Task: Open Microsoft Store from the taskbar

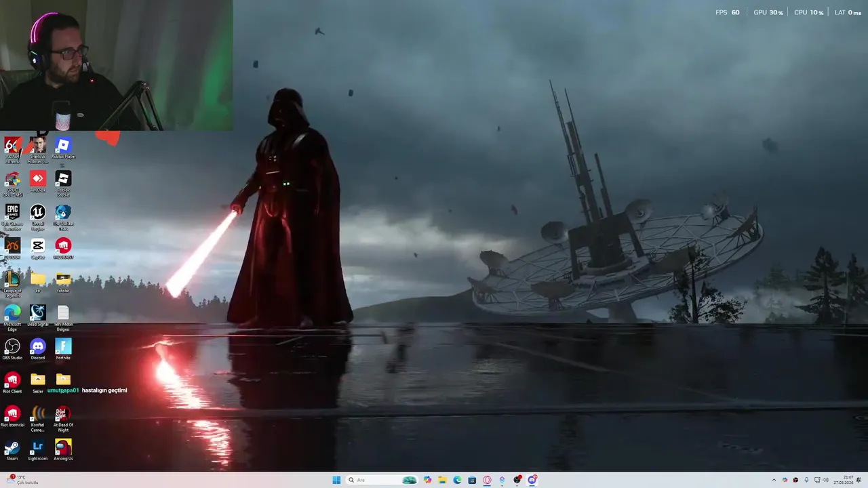Action: pyautogui.click(x=472, y=480)
